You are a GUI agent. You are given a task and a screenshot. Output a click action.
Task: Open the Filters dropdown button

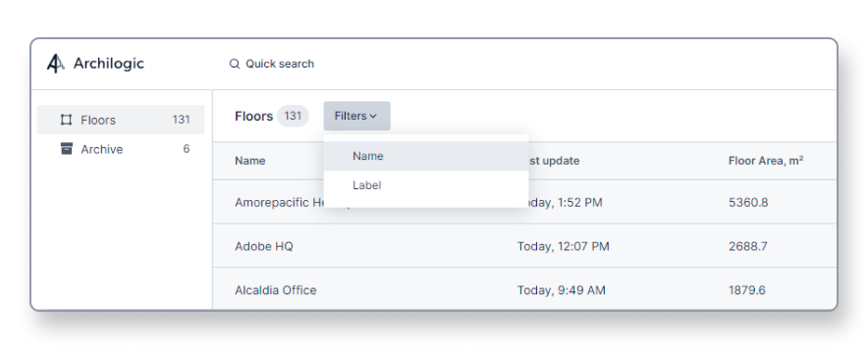coord(357,116)
